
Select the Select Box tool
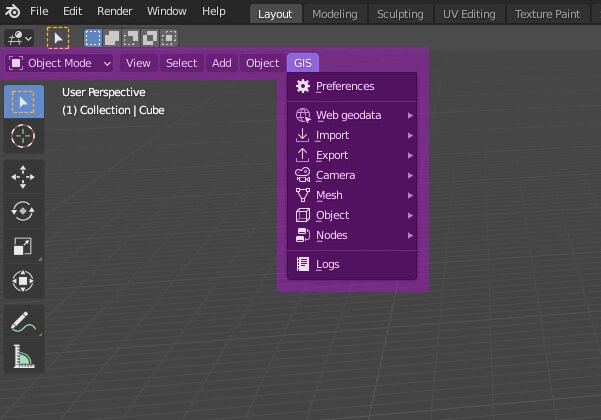(x=22, y=101)
